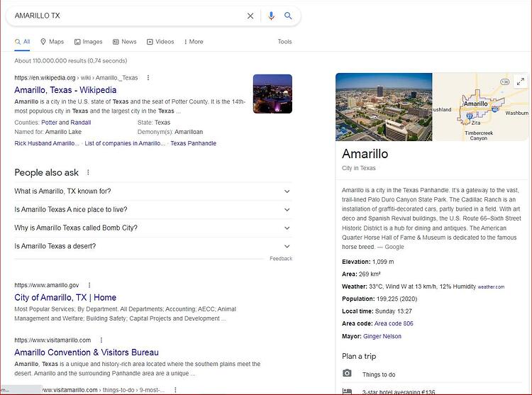532x395 pixels.
Task: Open three-dot menu beside things-to-do result URL
Action: pyautogui.click(x=175, y=390)
